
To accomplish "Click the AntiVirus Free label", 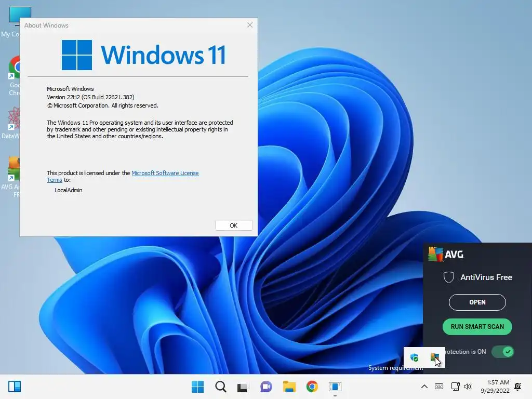I will coord(486,277).
